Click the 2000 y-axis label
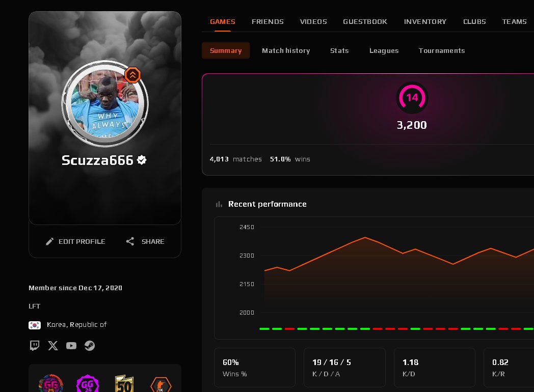This screenshot has width=534, height=392. (x=247, y=313)
